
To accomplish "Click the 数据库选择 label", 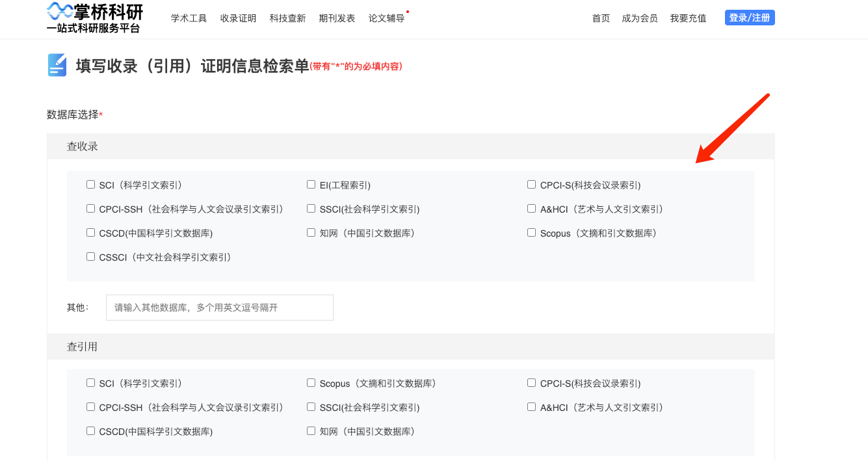I will click(x=73, y=114).
